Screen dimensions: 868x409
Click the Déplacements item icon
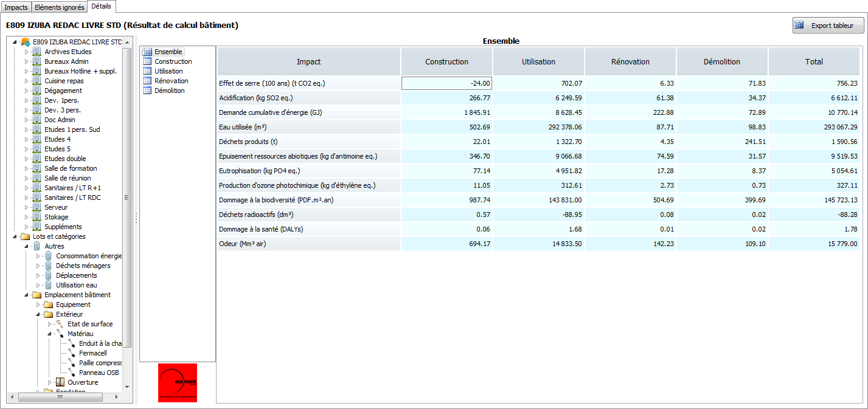[49, 275]
